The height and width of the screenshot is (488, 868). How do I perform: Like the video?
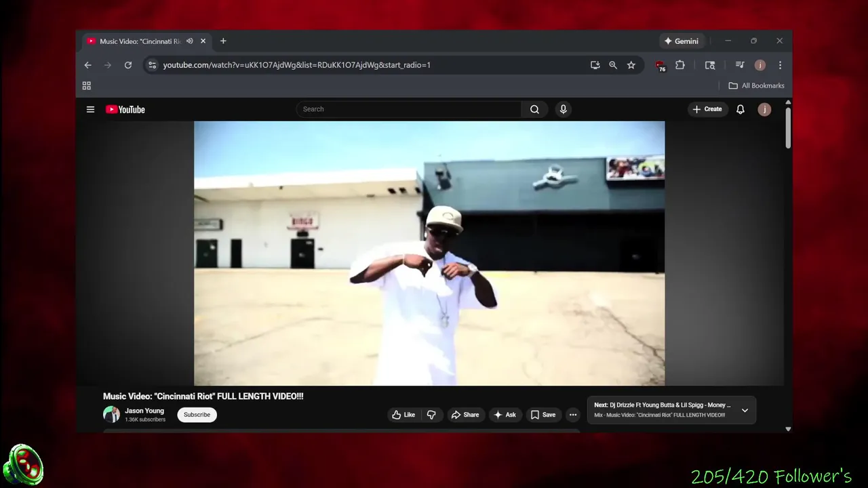pyautogui.click(x=403, y=415)
